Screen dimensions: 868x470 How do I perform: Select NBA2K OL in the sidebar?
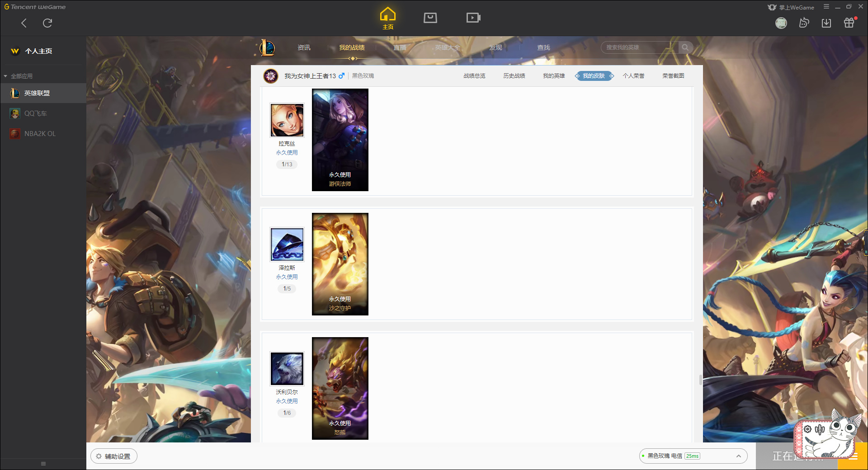tap(43, 134)
